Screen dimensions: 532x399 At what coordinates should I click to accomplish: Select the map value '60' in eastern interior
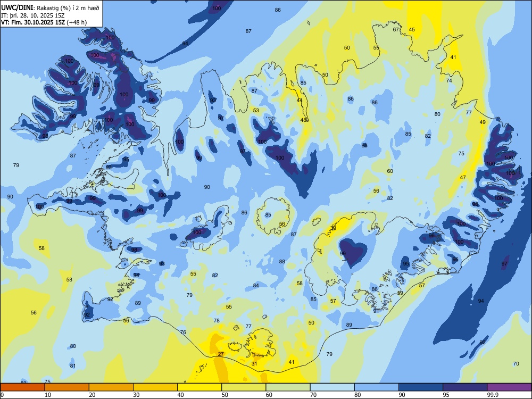click(390, 171)
